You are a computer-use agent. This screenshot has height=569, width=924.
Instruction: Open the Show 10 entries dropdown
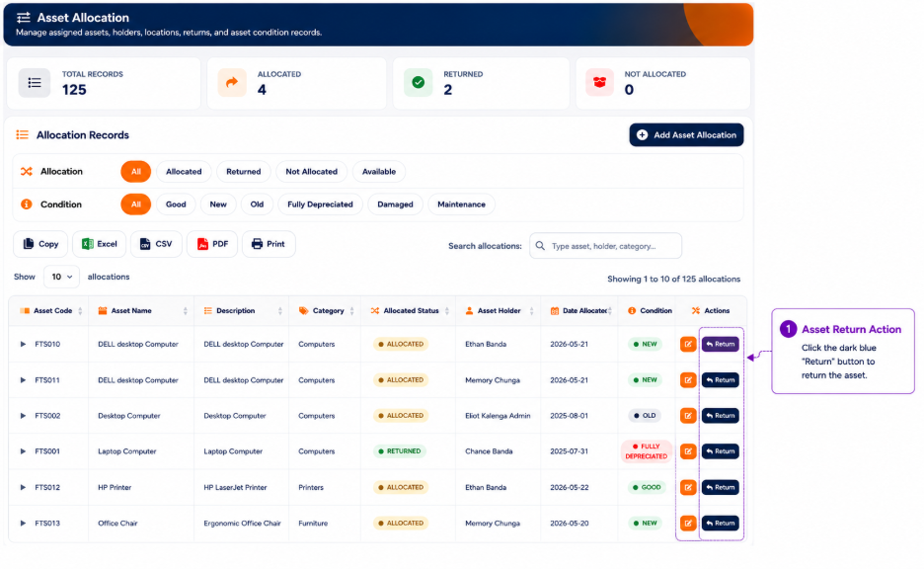point(62,277)
